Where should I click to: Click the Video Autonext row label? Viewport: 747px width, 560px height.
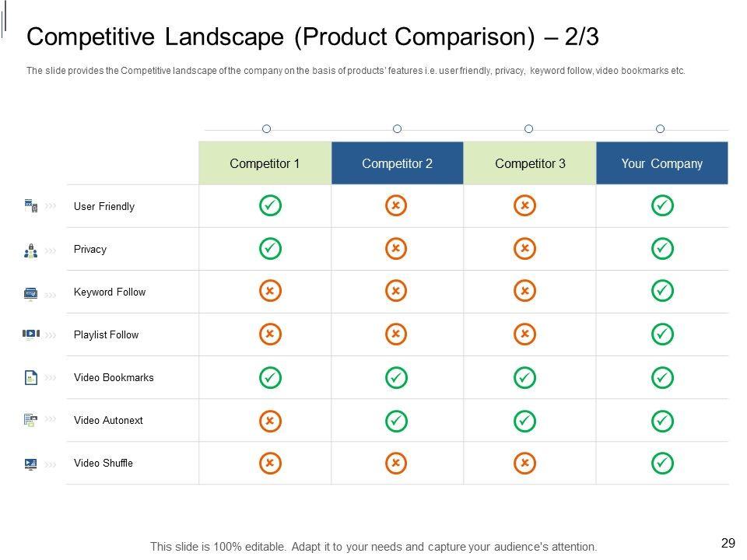[x=108, y=421]
